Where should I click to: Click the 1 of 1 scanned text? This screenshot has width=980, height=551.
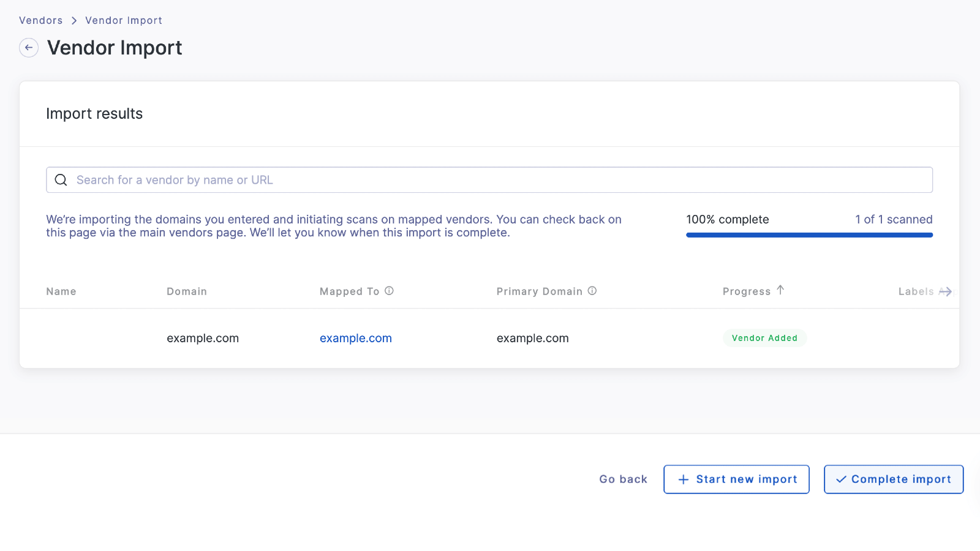[894, 219]
